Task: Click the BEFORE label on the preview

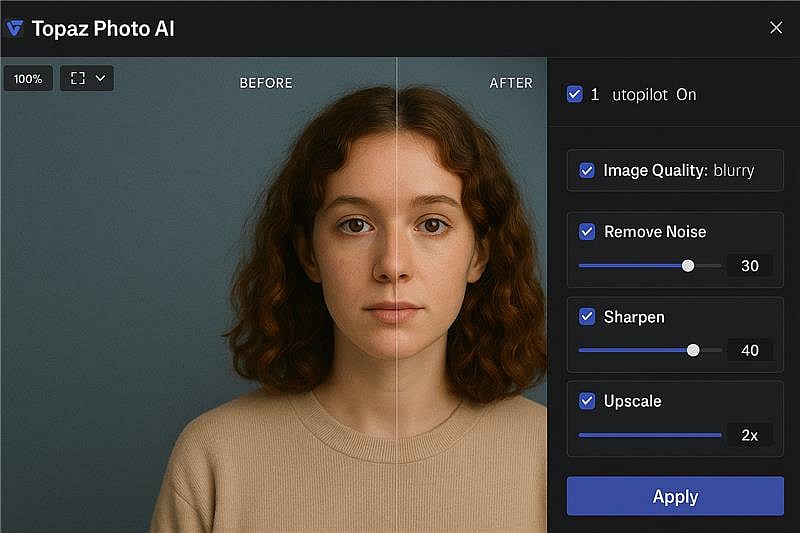Action: point(266,83)
